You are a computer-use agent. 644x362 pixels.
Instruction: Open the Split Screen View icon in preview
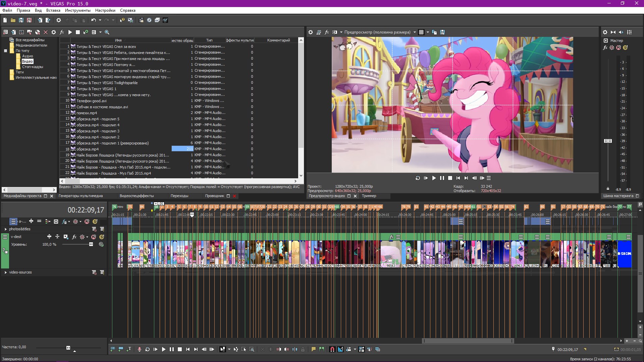pos(335,32)
